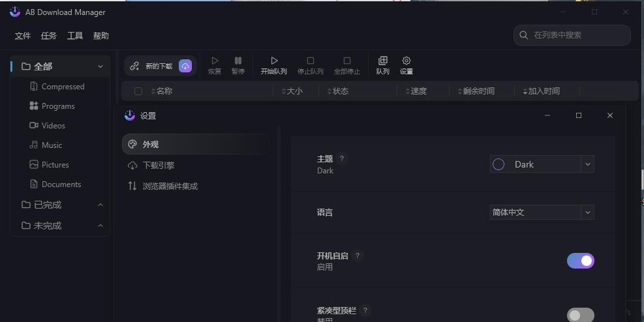Screen dimensions: 644x322
Task: Check the select-all checkbox beside 名称
Action: point(138,91)
